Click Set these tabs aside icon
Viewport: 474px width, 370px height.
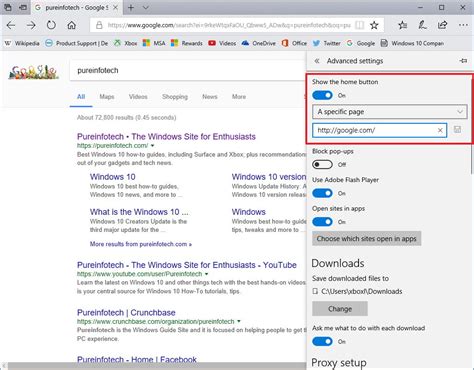(23, 7)
